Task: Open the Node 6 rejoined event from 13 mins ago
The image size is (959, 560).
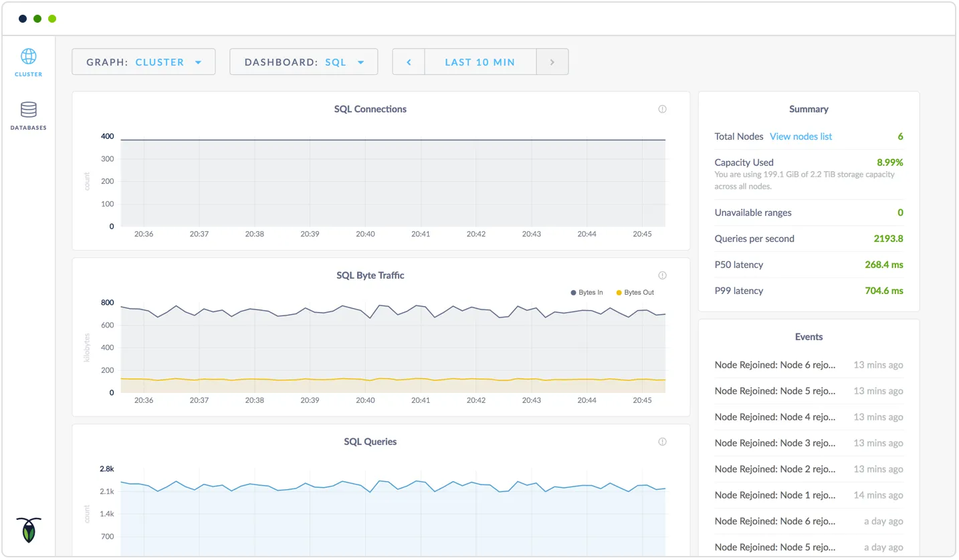Action: pos(774,365)
